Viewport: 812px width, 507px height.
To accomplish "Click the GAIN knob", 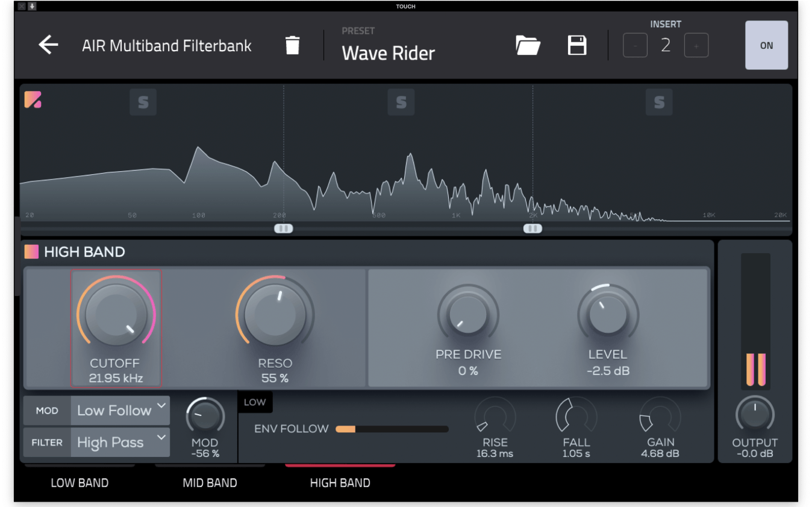I will click(660, 417).
